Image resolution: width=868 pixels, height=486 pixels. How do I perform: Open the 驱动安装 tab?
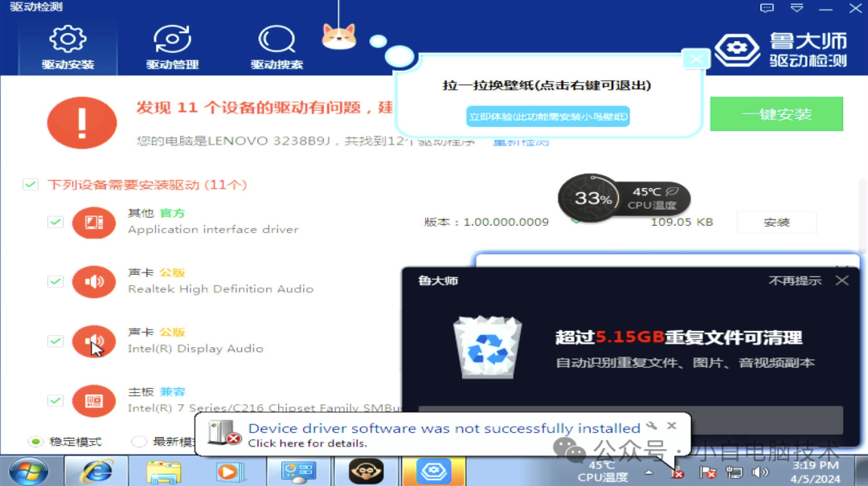point(68,48)
